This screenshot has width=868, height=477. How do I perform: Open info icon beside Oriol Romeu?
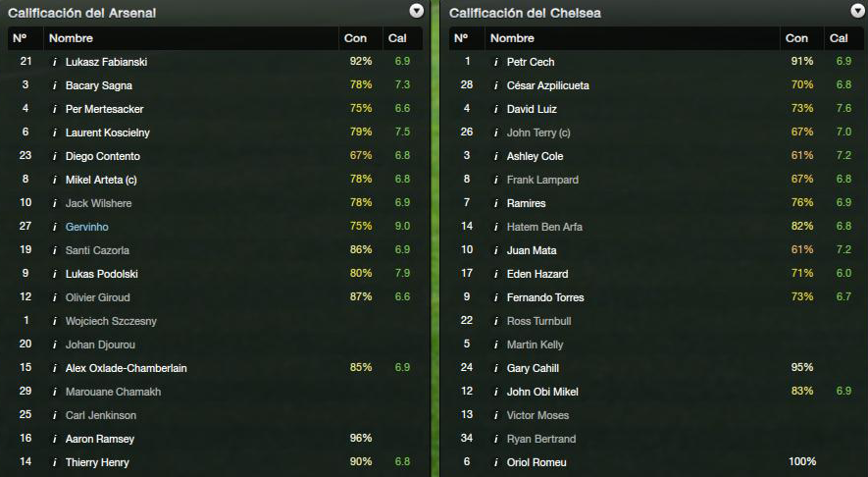tap(495, 462)
